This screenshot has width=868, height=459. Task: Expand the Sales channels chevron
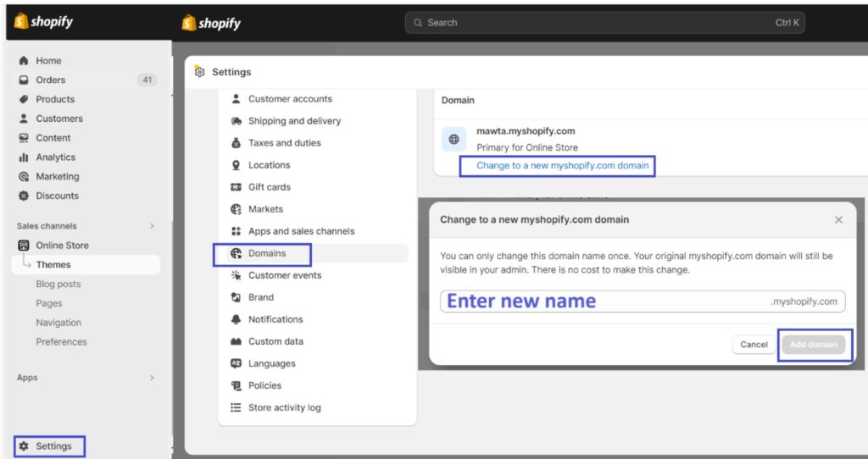(x=152, y=226)
